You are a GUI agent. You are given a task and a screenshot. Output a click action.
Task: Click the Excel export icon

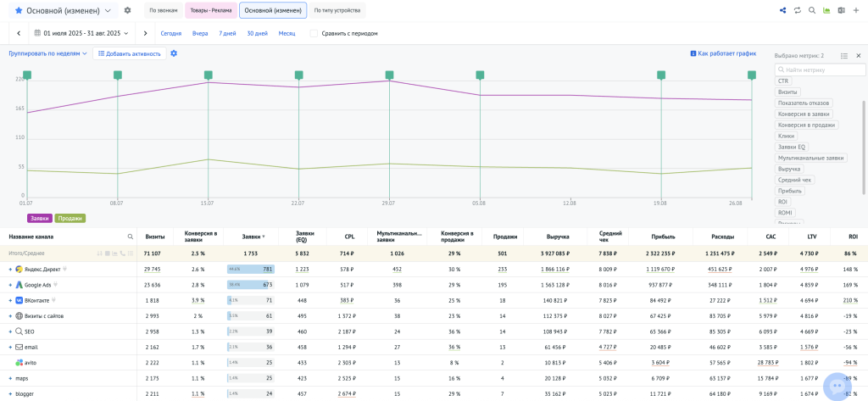[841, 10]
